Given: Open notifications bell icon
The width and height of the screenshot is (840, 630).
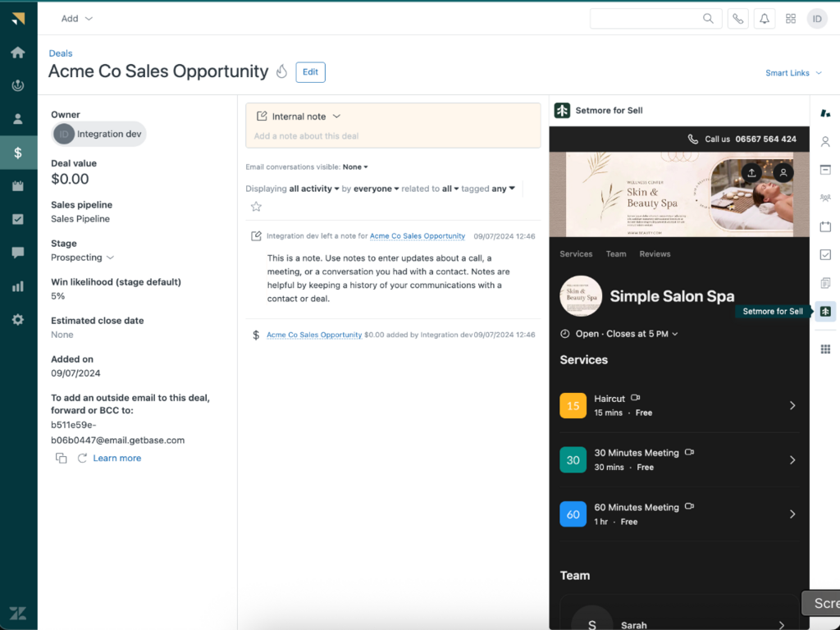Looking at the screenshot, I should point(764,19).
